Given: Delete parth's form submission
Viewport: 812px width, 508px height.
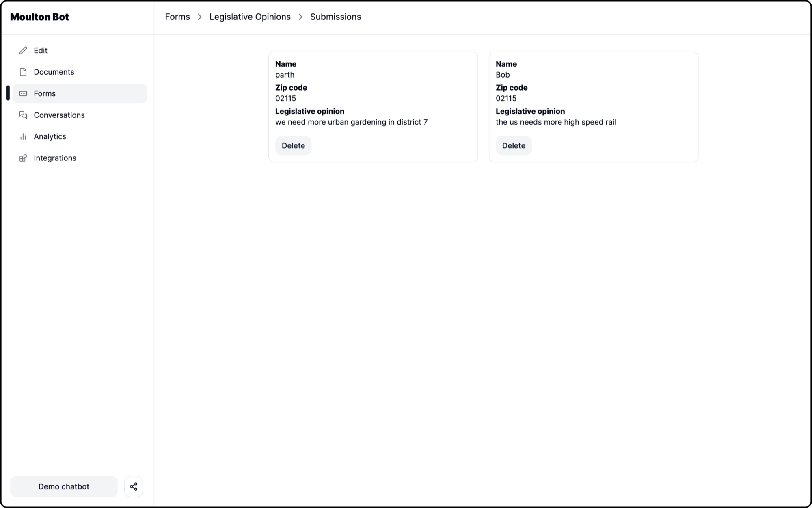Looking at the screenshot, I should pyautogui.click(x=293, y=145).
